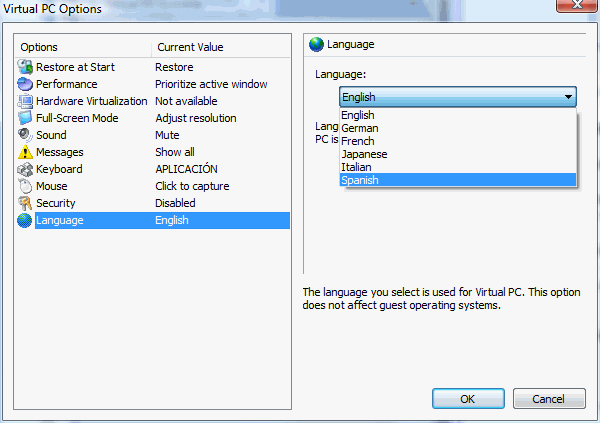The width and height of the screenshot is (600, 423).
Task: Select Spanish in the language list
Action: pyautogui.click(x=458, y=180)
